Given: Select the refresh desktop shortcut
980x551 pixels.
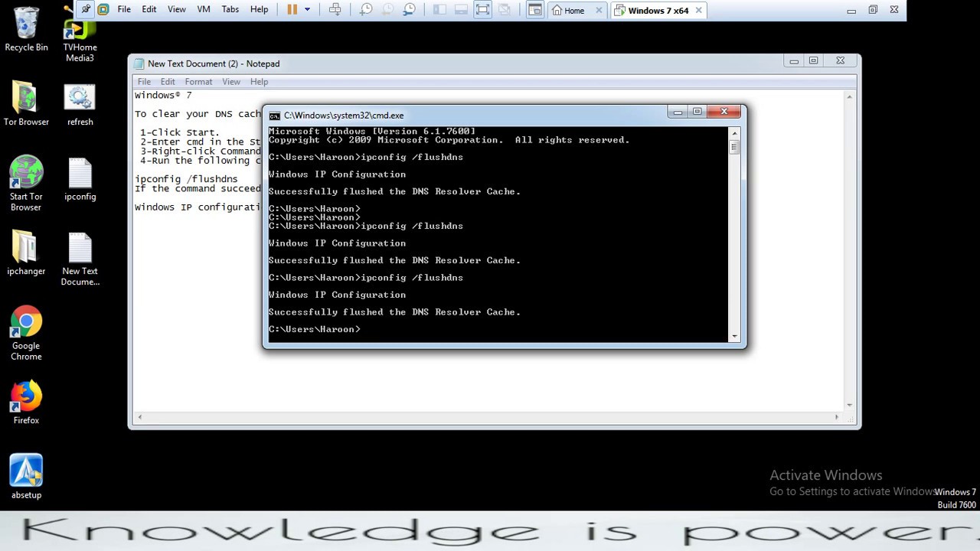Looking at the screenshot, I should (80, 105).
